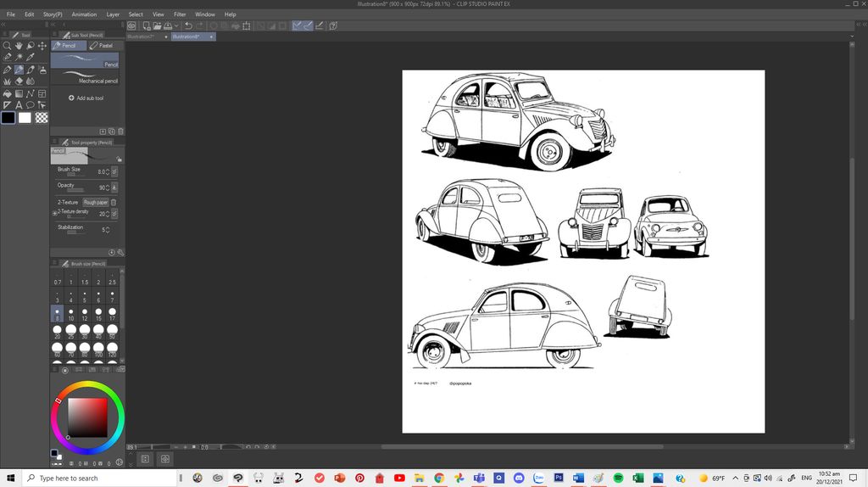Select the Blend tool
868x487 pixels.
31,81
